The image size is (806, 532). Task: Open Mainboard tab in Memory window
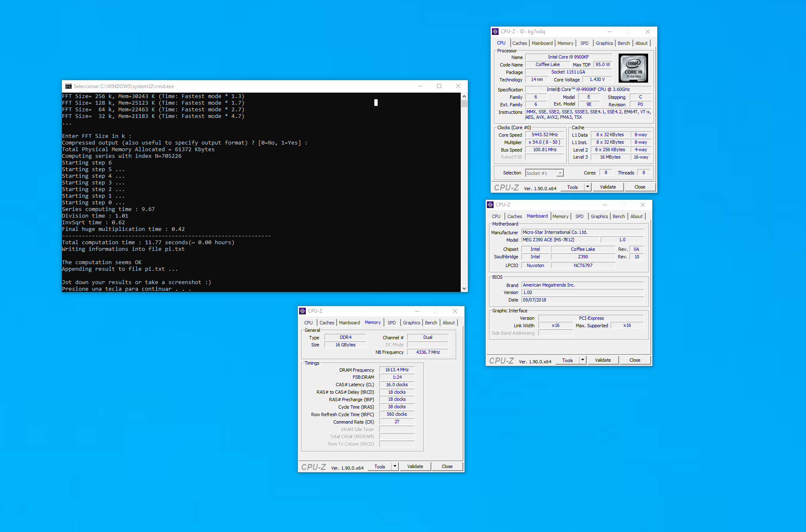click(x=349, y=323)
